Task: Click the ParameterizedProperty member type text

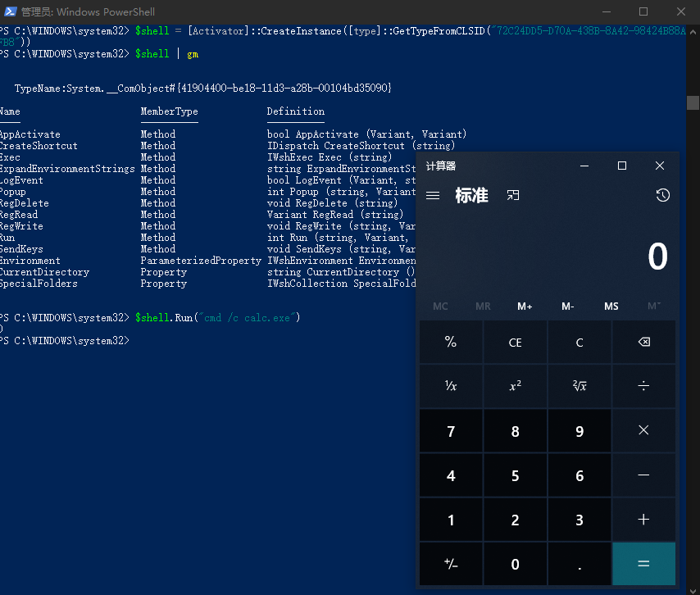Action: 201,261
